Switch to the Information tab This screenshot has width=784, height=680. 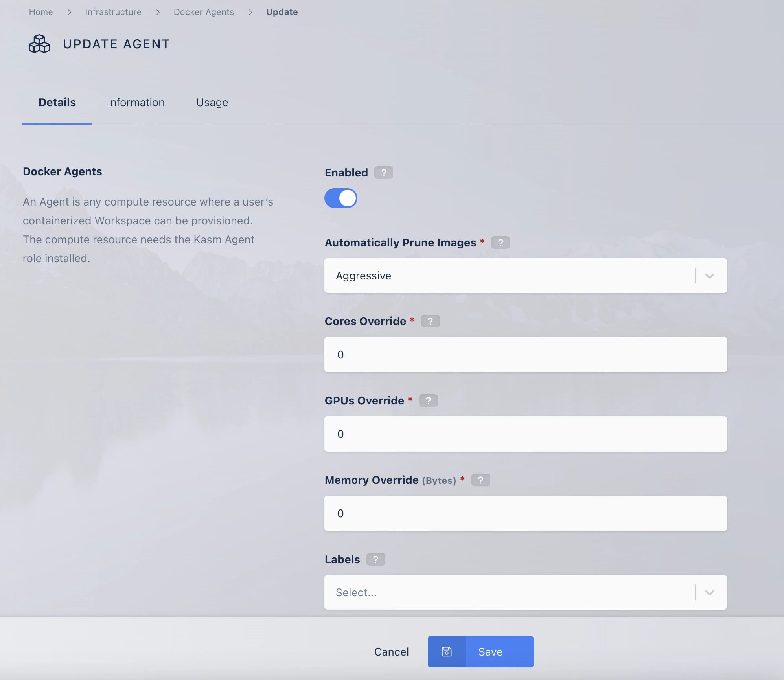tap(136, 102)
